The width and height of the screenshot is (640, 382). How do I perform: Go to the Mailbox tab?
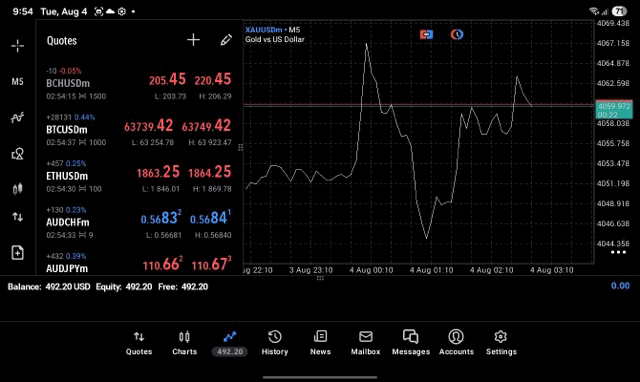point(366,343)
